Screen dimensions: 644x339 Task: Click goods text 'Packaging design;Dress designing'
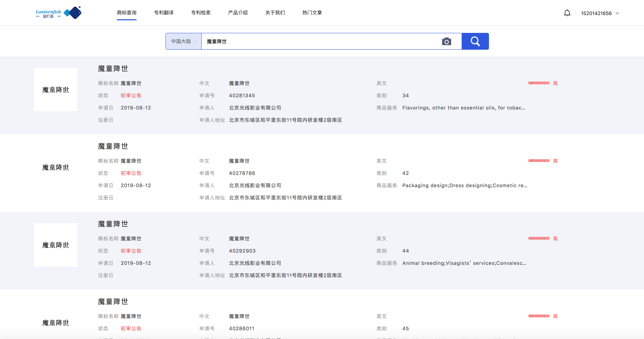464,185
